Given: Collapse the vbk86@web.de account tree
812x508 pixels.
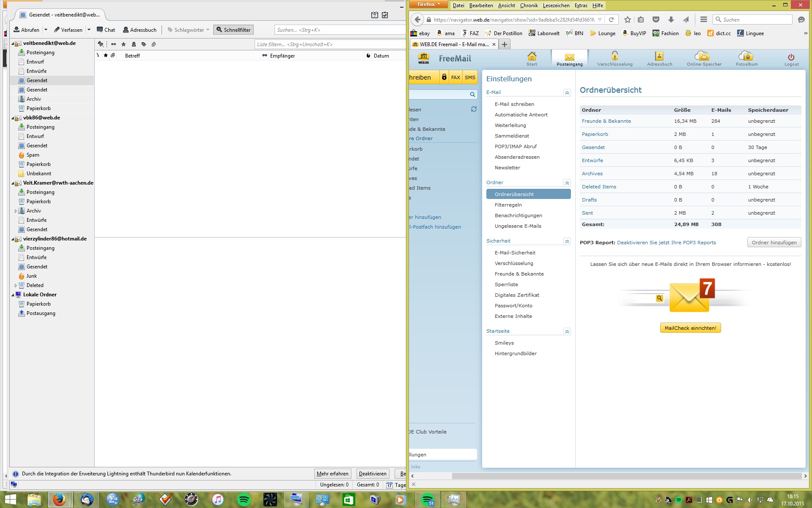Looking at the screenshot, I should pos(13,118).
